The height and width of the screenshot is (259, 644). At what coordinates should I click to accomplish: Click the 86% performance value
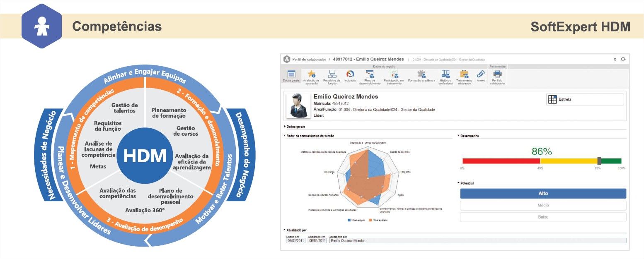(542, 151)
